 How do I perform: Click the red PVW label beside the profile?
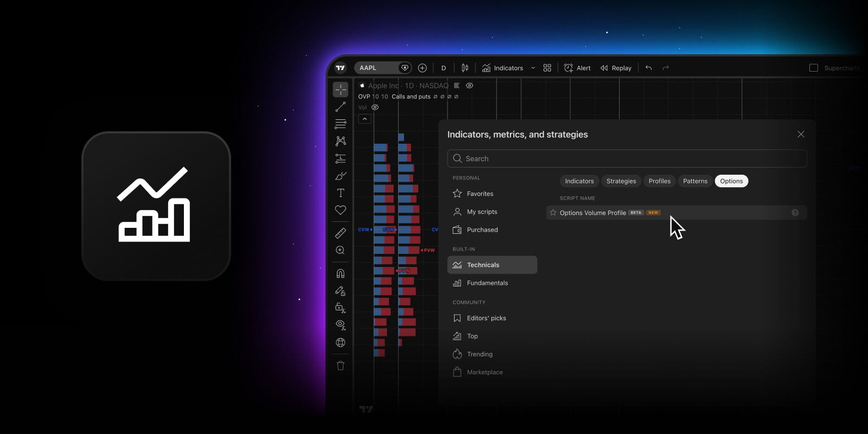pyautogui.click(x=428, y=250)
